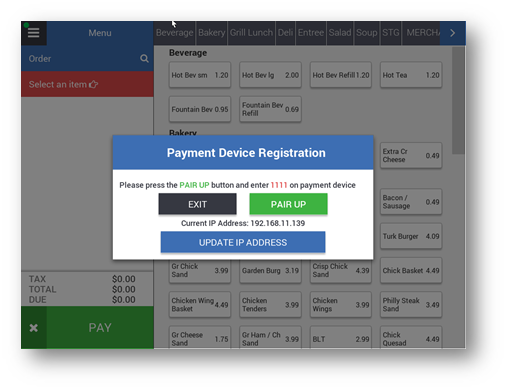Click the TOTAL $0.00 line
The image size is (508, 391).
[82, 289]
